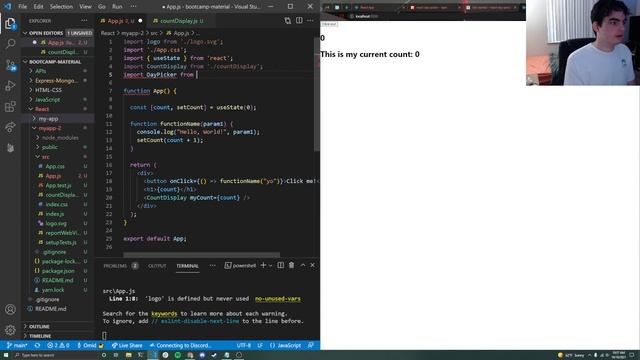The height and width of the screenshot is (360, 640).
Task: Expand the JavaScript folder
Action: (x=57, y=100)
